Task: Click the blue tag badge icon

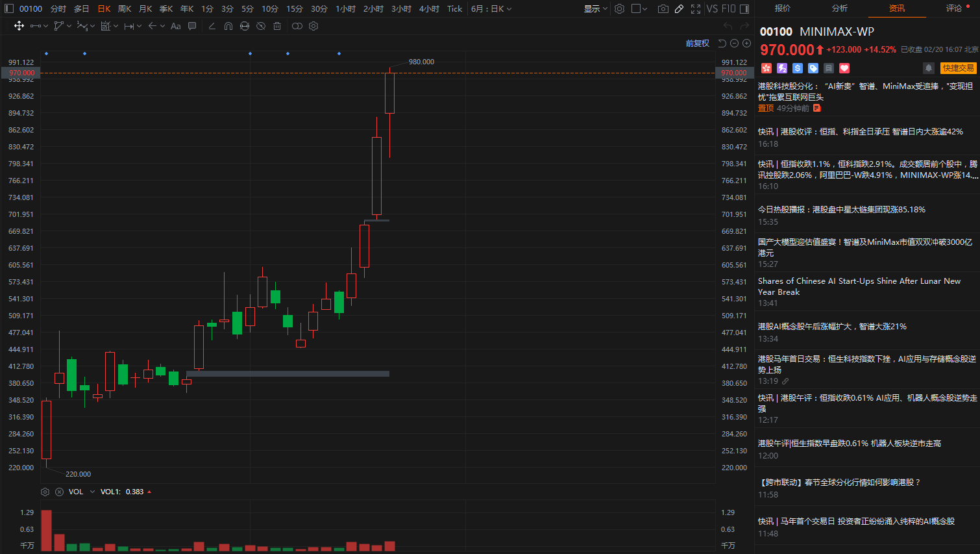Action: 813,68
